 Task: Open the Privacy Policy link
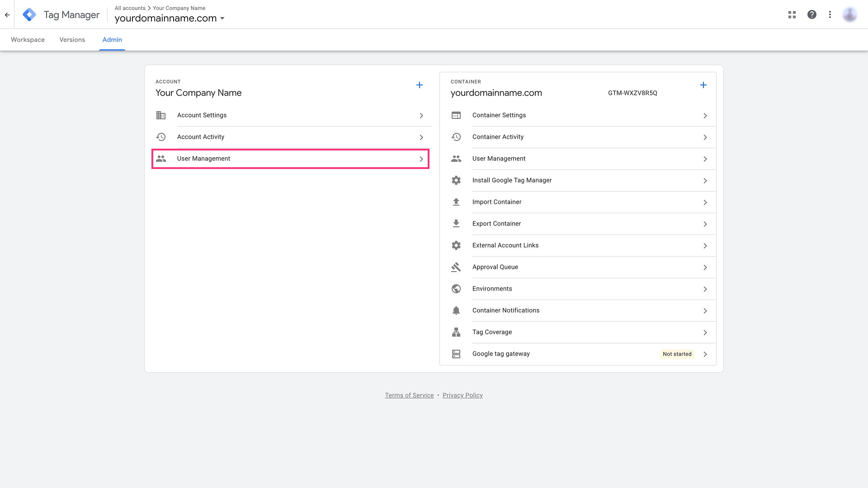coord(462,395)
